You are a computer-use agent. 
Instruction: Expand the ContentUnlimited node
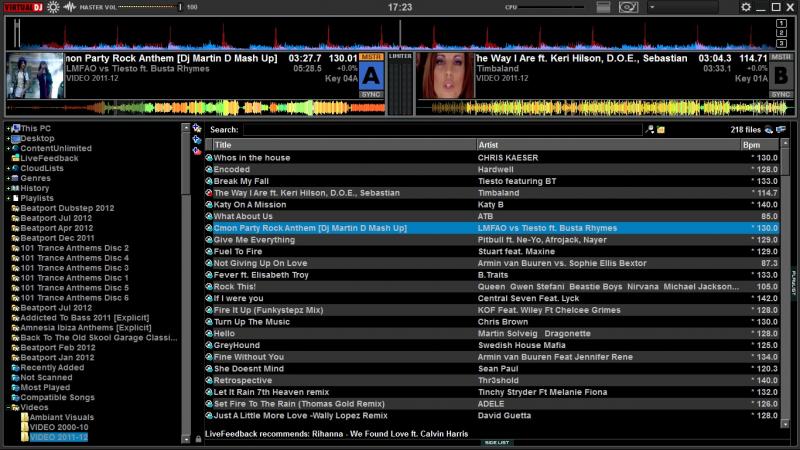[x=8, y=148]
